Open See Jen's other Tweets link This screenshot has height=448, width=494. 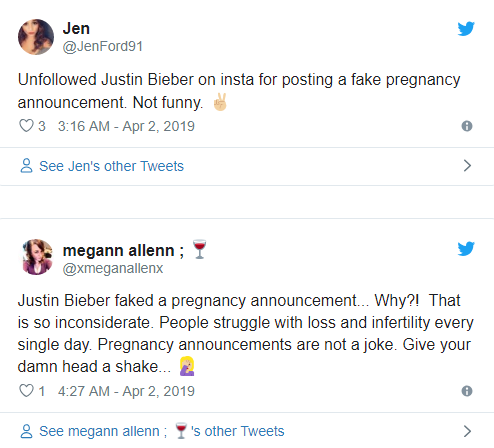[x=111, y=166]
